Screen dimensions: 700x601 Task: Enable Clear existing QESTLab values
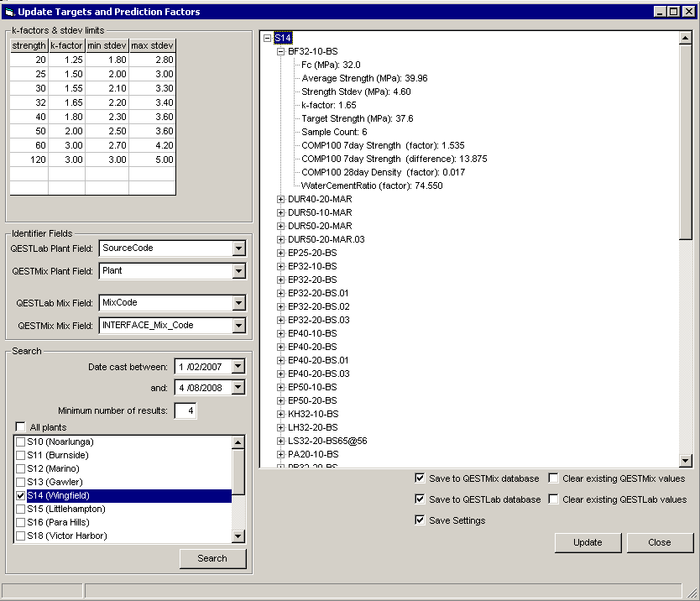tap(554, 499)
